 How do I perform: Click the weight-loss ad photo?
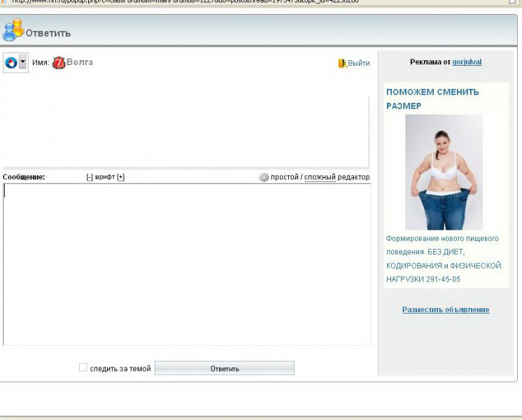coord(444,172)
